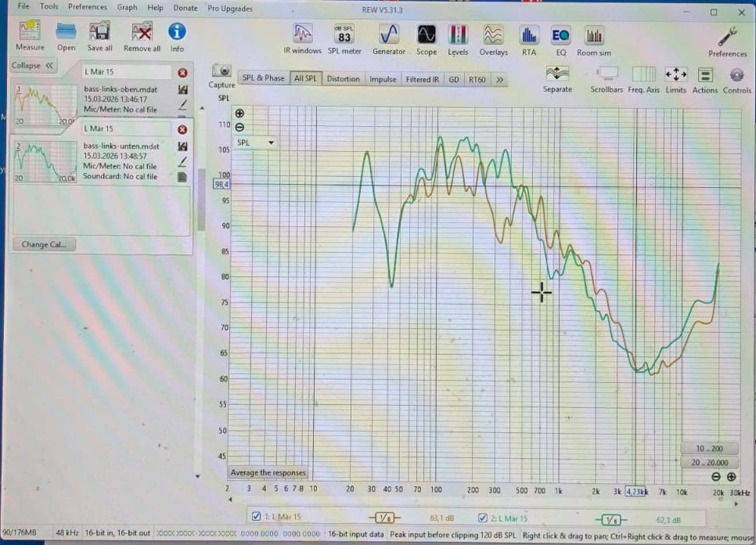Click the Change Cal... button

[44, 244]
